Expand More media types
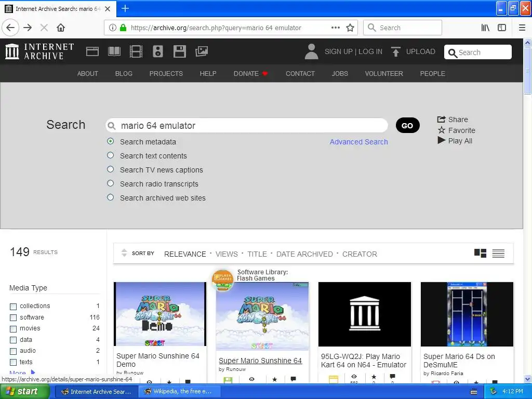The width and height of the screenshot is (532, 399). click(22, 373)
